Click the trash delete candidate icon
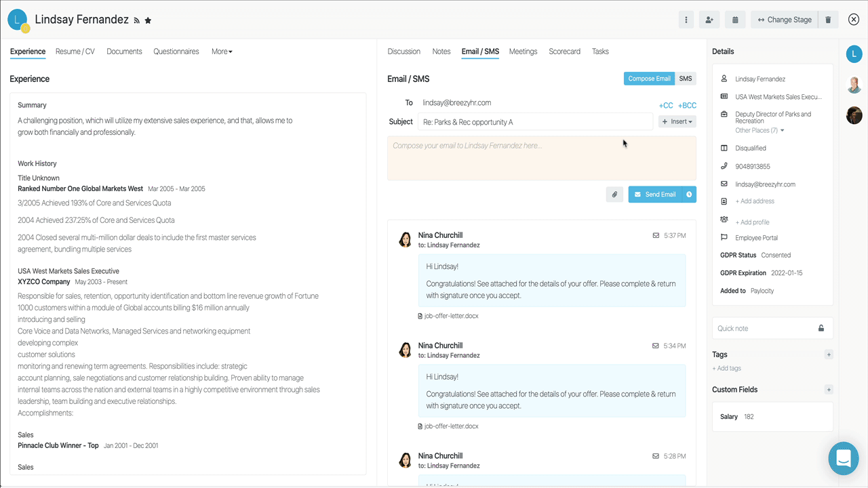Image resolution: width=868 pixels, height=488 pixels. pyautogui.click(x=829, y=20)
